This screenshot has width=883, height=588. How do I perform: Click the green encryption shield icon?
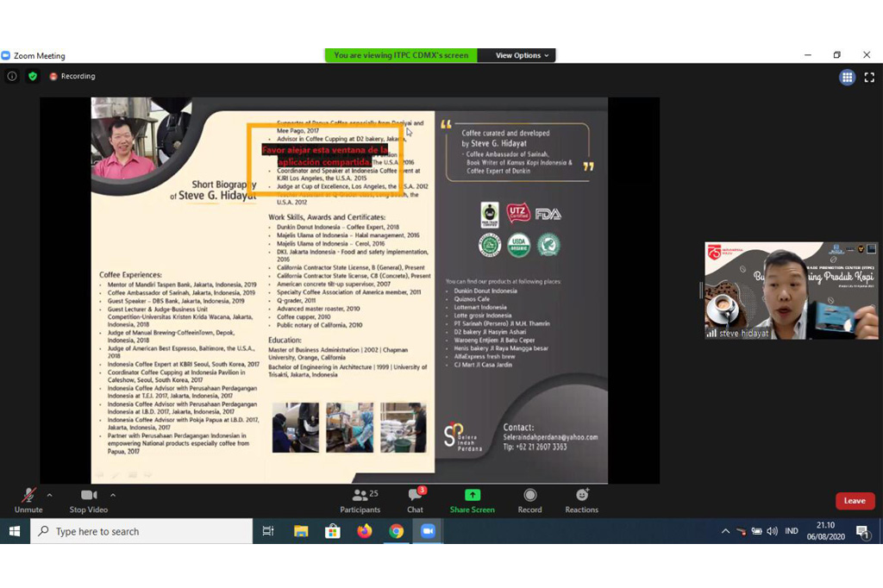(33, 76)
